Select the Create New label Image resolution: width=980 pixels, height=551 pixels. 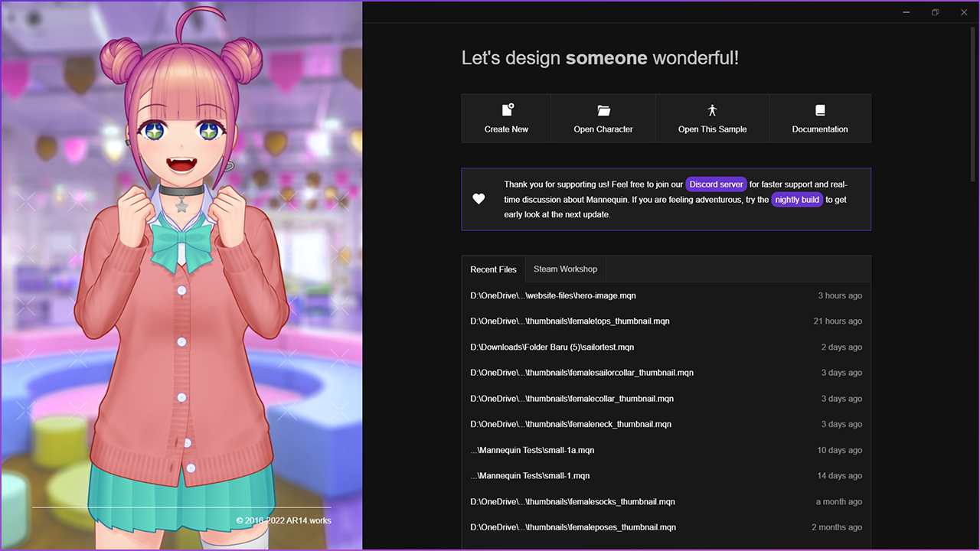(x=506, y=129)
